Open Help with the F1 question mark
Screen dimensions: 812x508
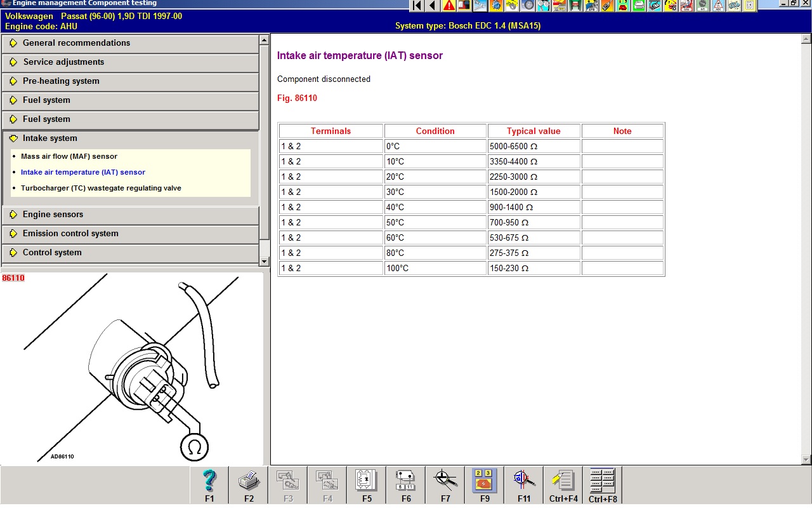(209, 485)
